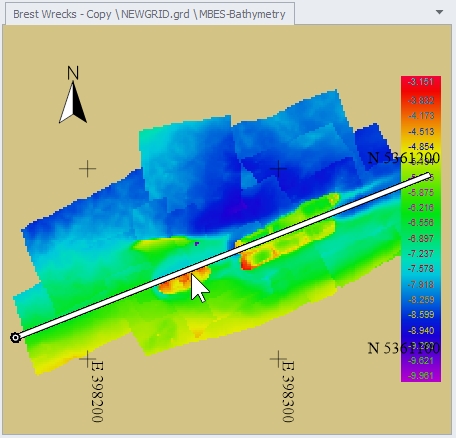Select the profile line start handle circle
The height and width of the screenshot is (438, 456).
point(15,338)
